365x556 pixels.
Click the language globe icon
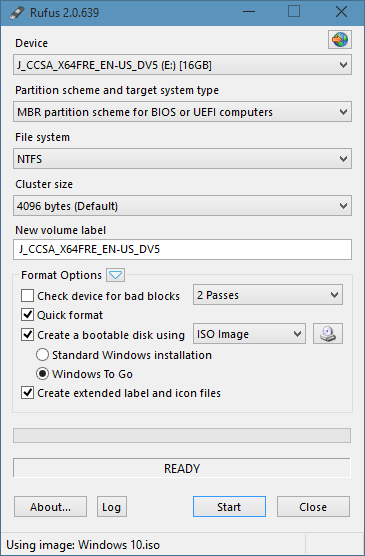click(x=340, y=40)
